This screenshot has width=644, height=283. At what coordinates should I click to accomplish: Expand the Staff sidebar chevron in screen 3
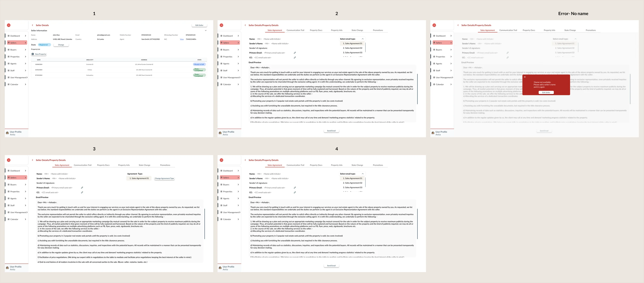coord(26,205)
